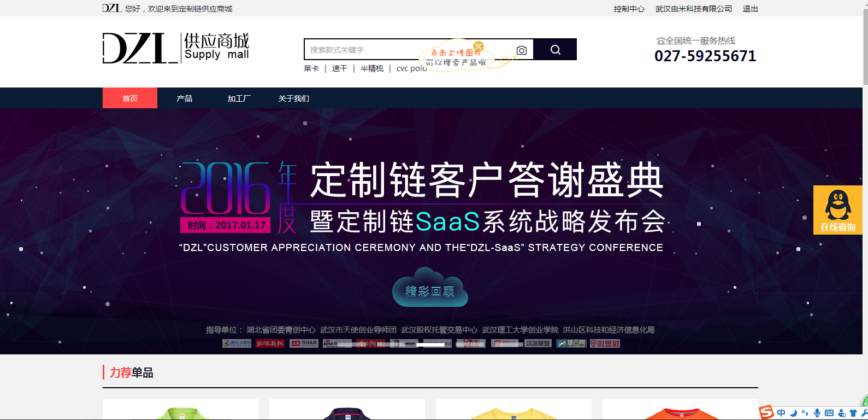Click the shirt skin icon in IME bar
868x420 pixels.
853,413
